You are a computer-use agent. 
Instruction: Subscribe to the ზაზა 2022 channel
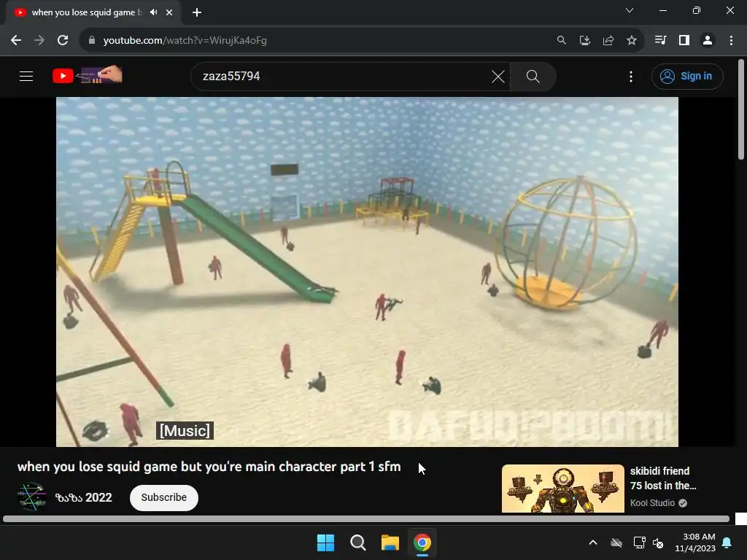tap(164, 497)
